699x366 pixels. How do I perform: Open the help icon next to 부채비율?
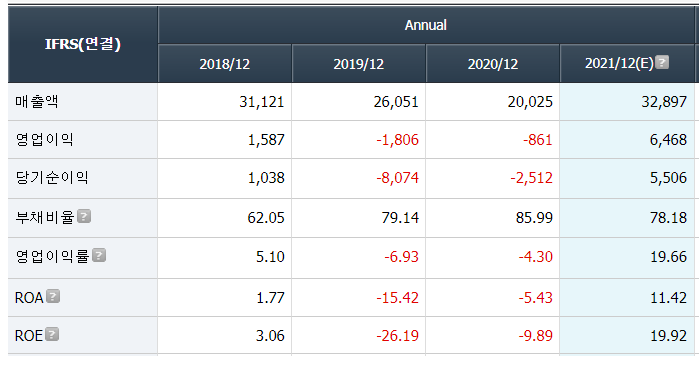[84, 216]
